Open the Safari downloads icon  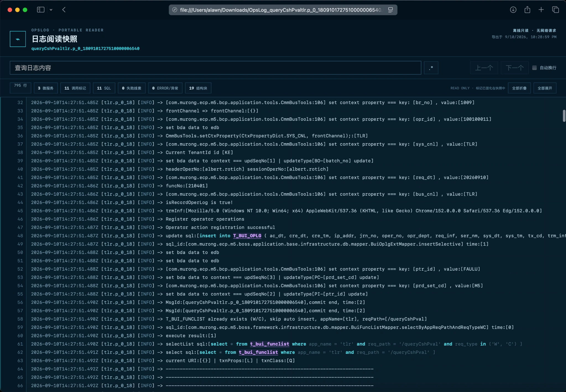[513, 10]
